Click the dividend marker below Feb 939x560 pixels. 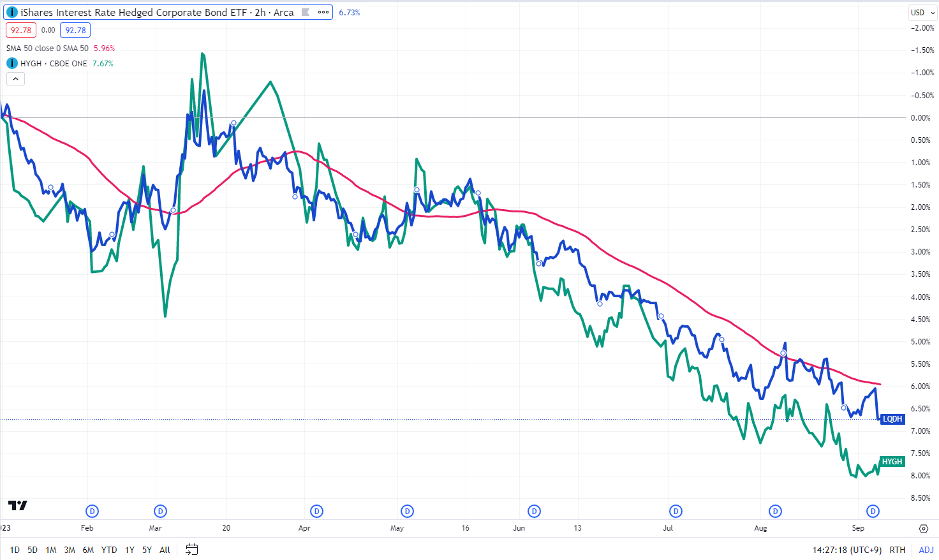pyautogui.click(x=92, y=511)
